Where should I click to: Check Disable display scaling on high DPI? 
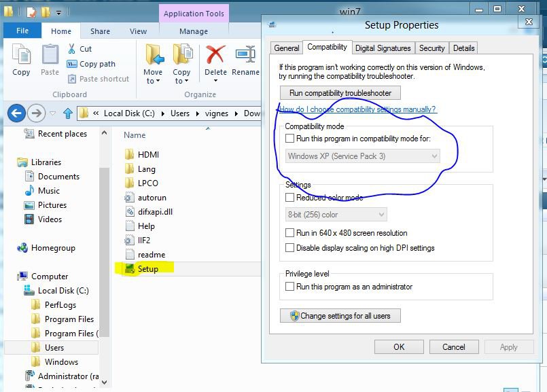pyautogui.click(x=289, y=247)
